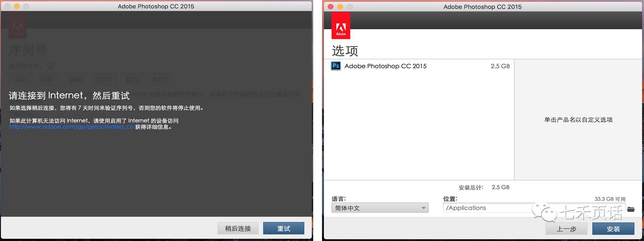The image size is (644, 241).
Task: Click the folder browse icon beside location
Action: 631,209
